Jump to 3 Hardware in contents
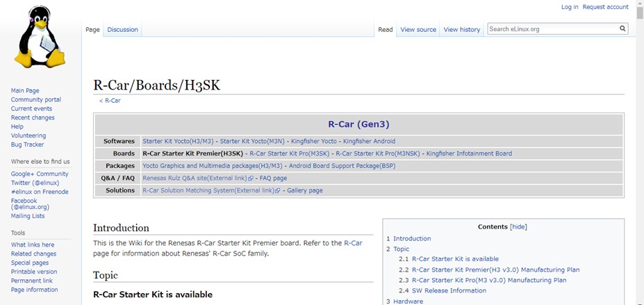Screen dimensions: 644x305 click(404, 302)
